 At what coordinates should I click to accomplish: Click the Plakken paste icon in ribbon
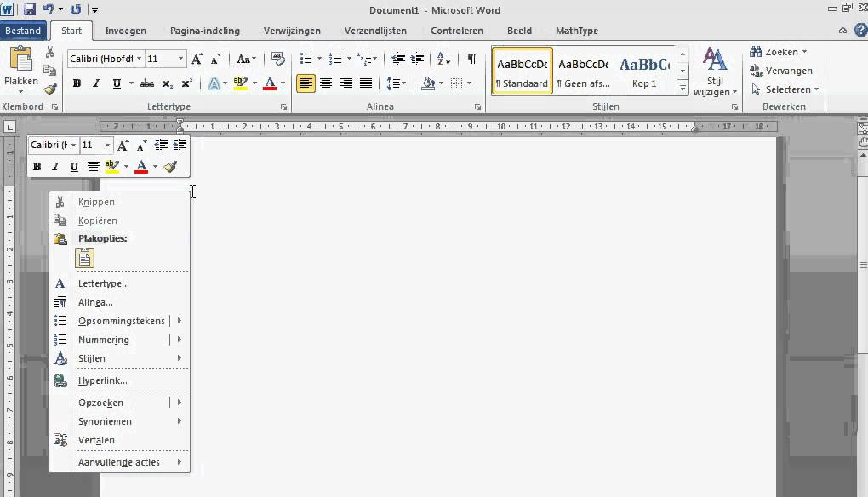[x=21, y=60]
